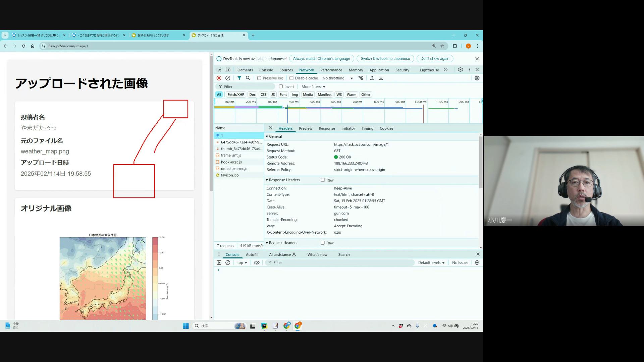The height and width of the screenshot is (362, 644).
Task: Click the inspect element picker icon
Action: 219,70
